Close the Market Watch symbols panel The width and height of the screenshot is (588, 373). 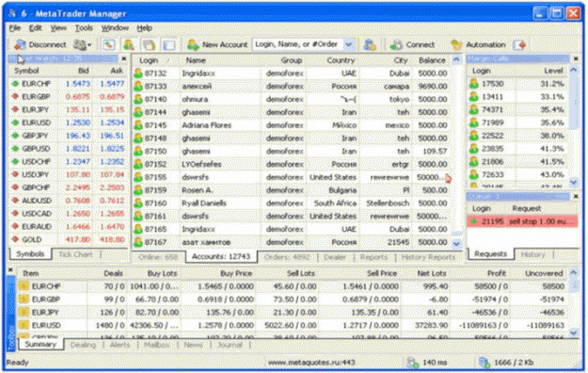(x=124, y=58)
